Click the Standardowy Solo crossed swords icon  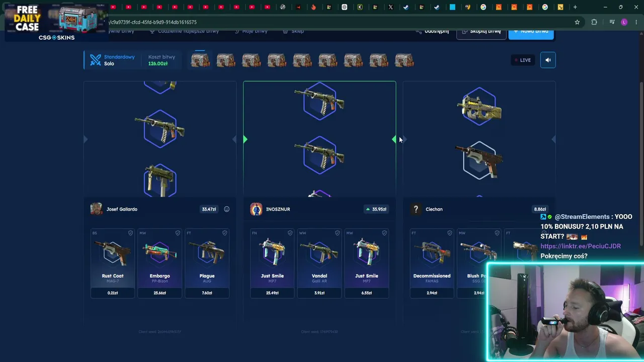pyautogui.click(x=96, y=60)
